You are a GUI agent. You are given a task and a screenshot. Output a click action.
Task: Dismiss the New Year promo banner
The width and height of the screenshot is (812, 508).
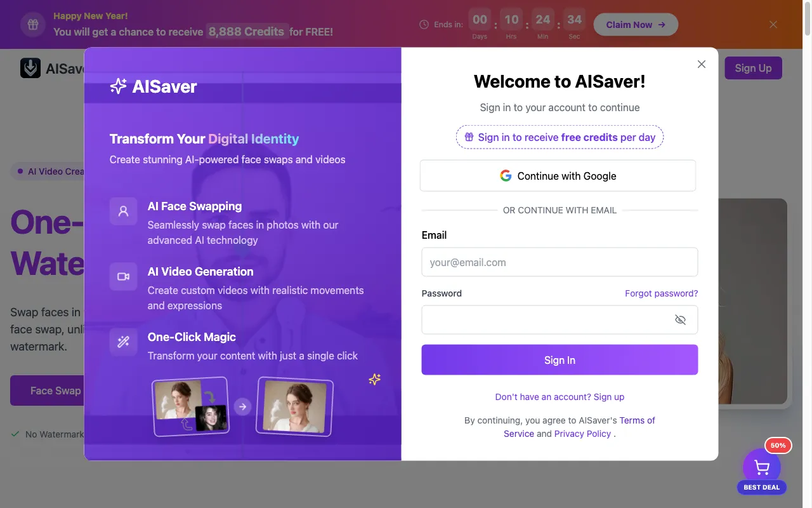(773, 25)
